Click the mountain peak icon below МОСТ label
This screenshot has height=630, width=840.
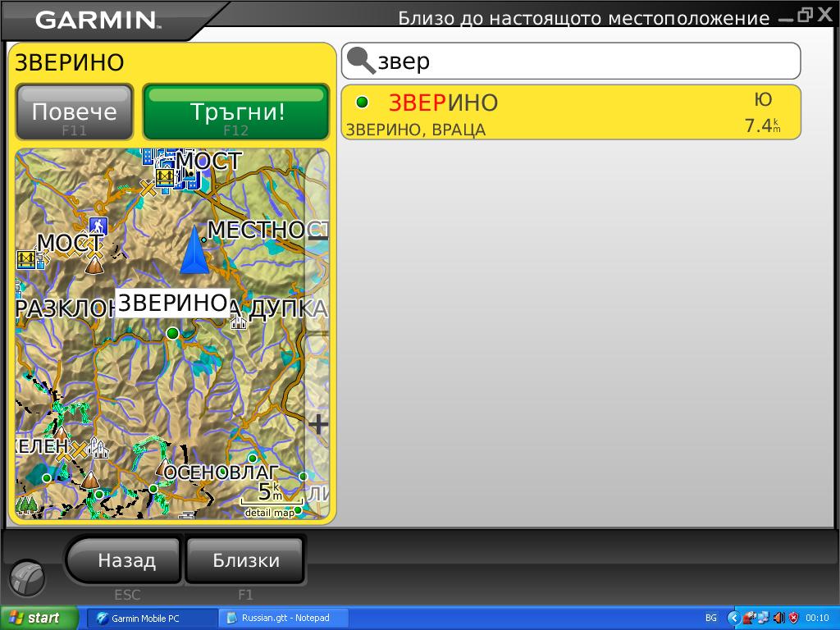(x=95, y=264)
